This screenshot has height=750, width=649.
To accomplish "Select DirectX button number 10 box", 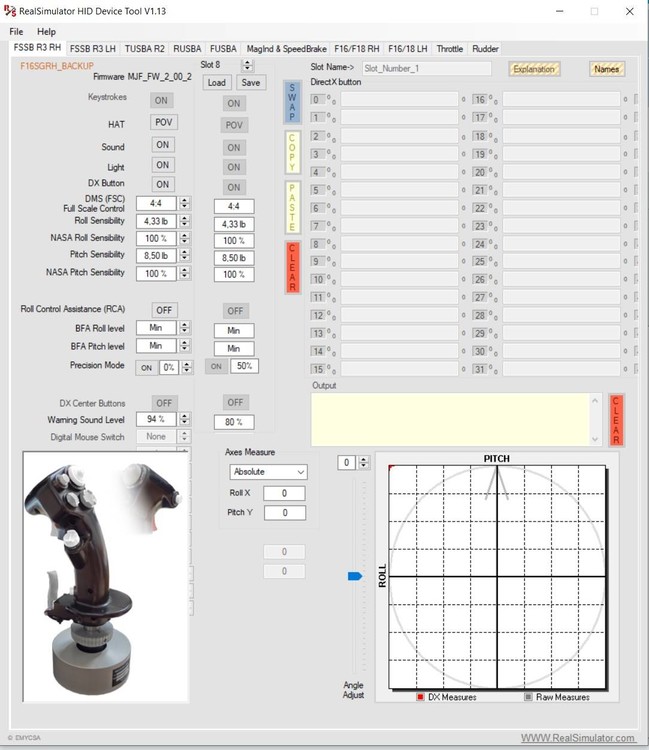I will tap(318, 279).
